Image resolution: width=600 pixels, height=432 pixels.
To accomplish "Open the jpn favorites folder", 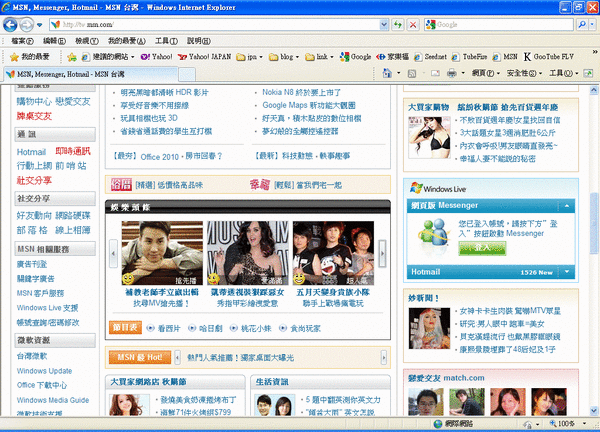I will (249, 57).
